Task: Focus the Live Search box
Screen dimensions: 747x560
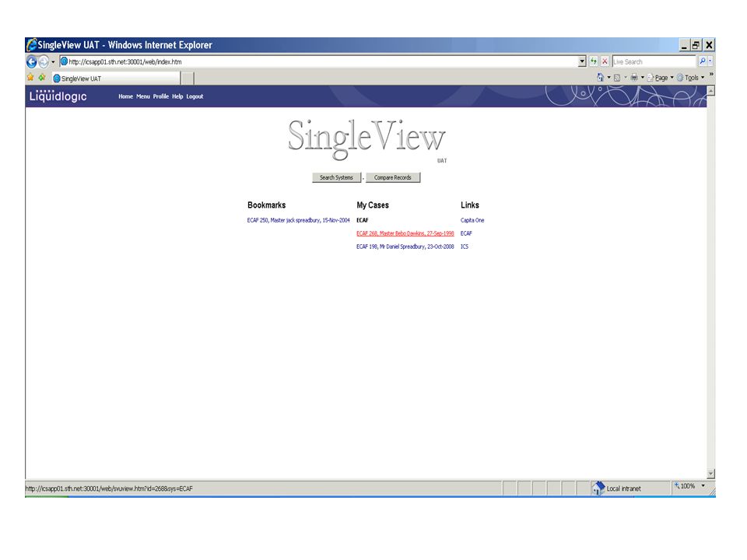Action: coord(654,62)
